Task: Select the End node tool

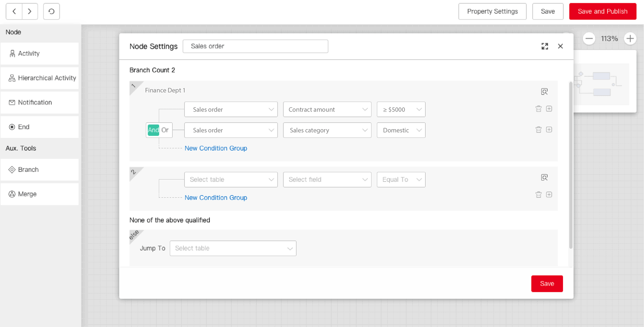Action: pos(23,127)
